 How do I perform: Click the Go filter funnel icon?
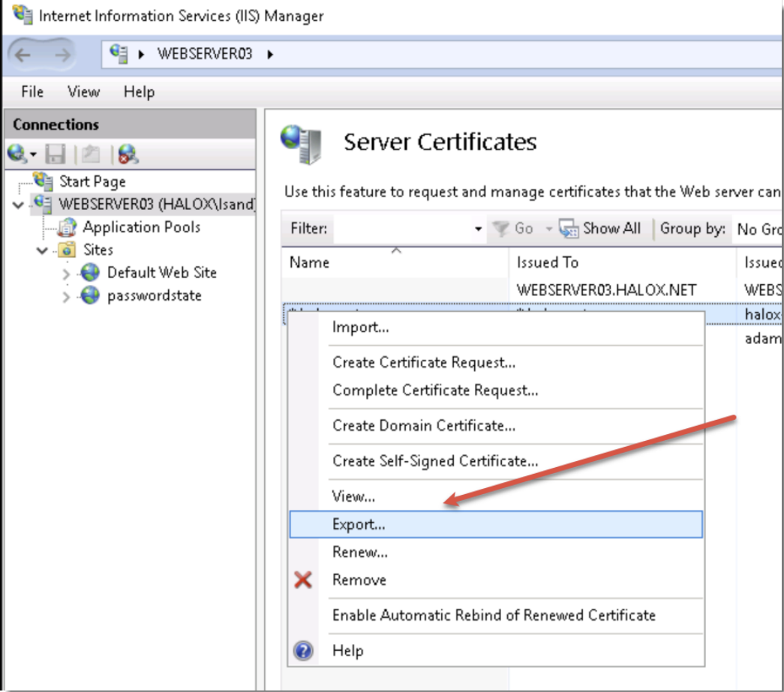pos(500,229)
